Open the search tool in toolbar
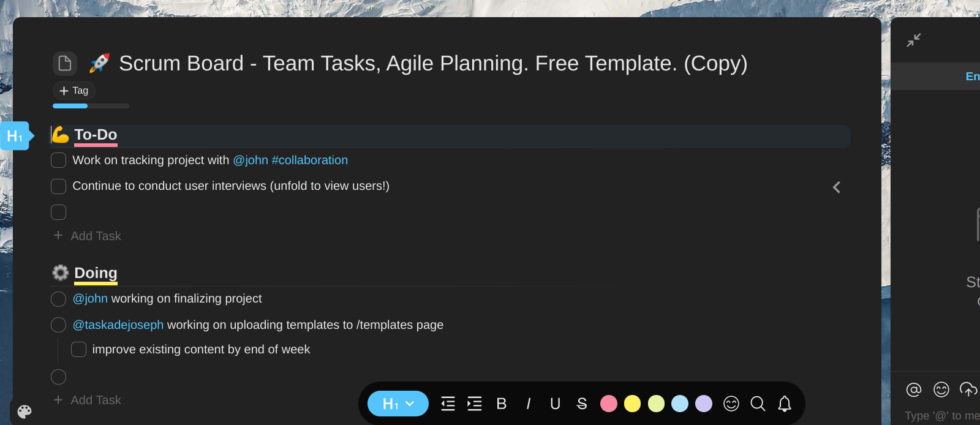980x425 pixels. [758, 404]
